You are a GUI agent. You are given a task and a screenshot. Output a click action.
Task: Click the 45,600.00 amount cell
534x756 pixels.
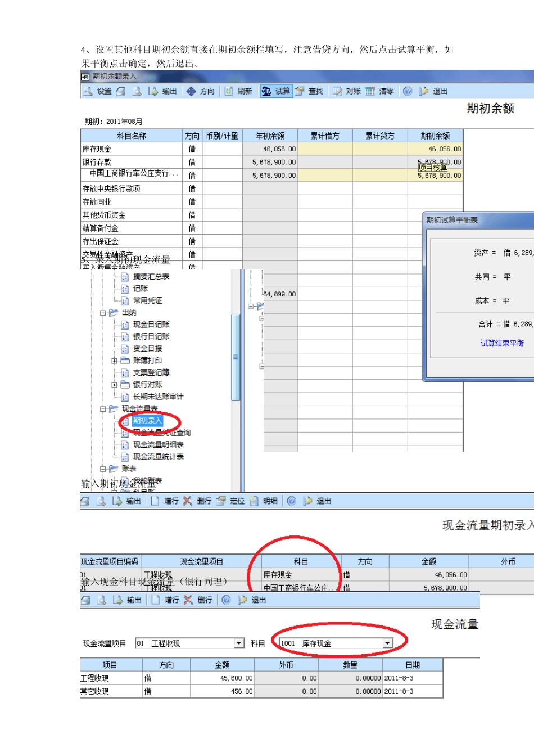click(x=223, y=678)
